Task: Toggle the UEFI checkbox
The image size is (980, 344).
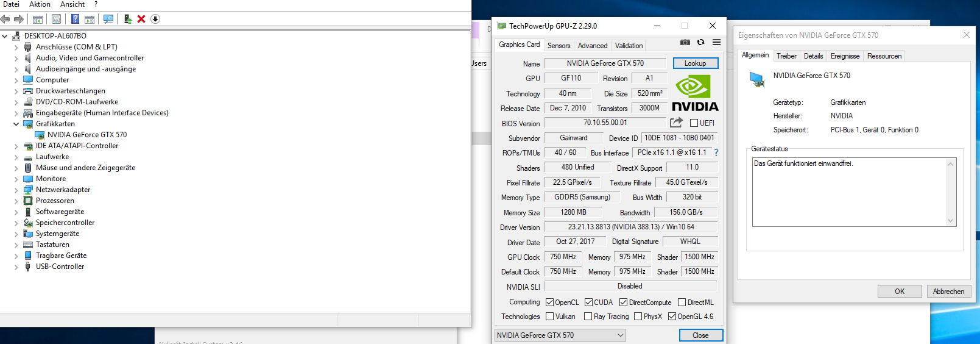Action: 694,123
